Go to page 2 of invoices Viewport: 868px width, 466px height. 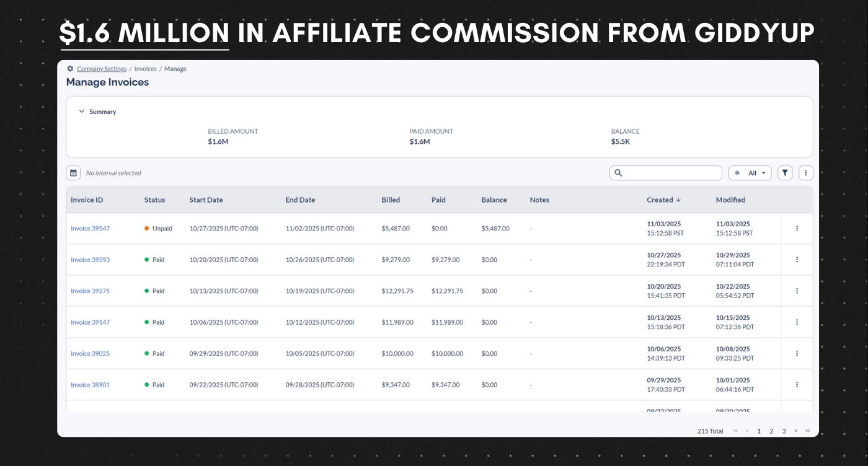tap(771, 431)
